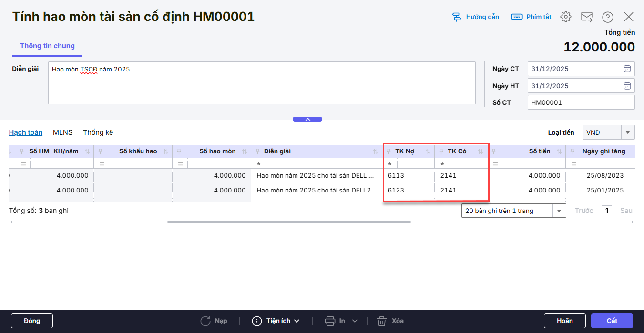Click the scrollbar right arrow
644x333 pixels.
point(633,222)
